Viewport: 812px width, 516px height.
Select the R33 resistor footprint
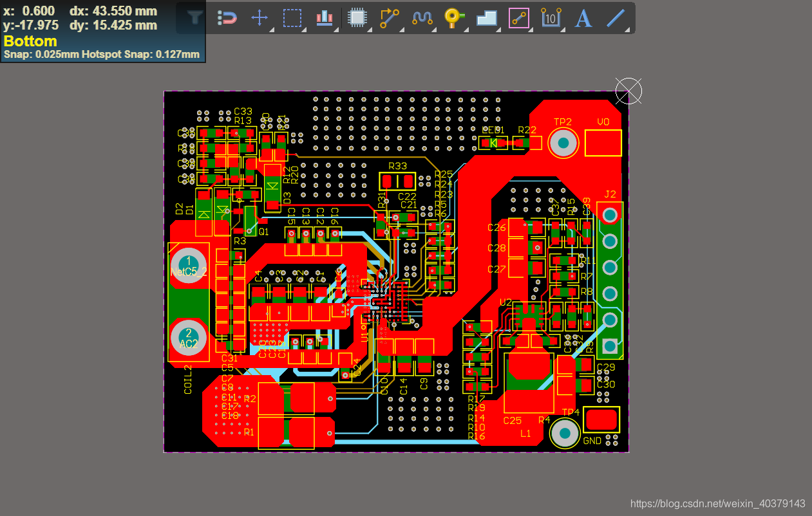coord(398,181)
